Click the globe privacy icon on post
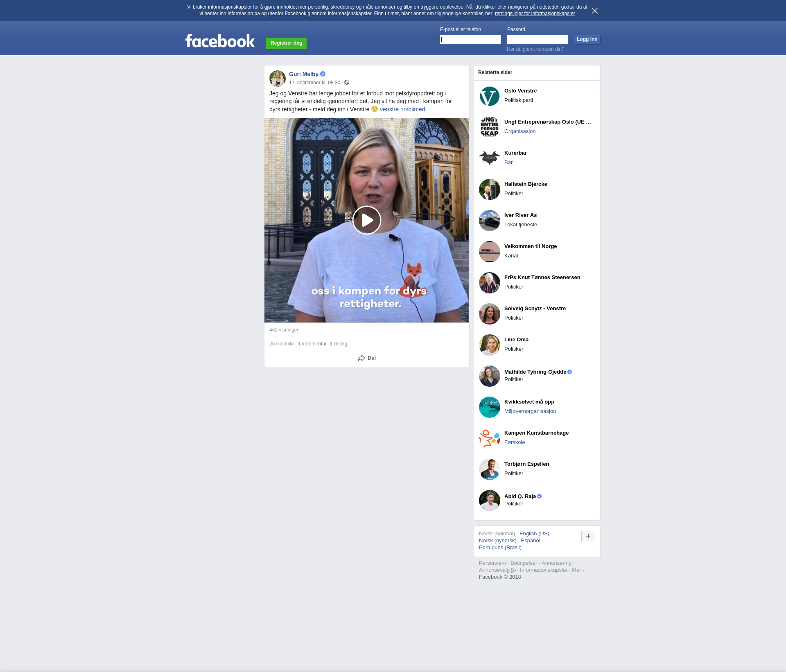 pyautogui.click(x=347, y=83)
